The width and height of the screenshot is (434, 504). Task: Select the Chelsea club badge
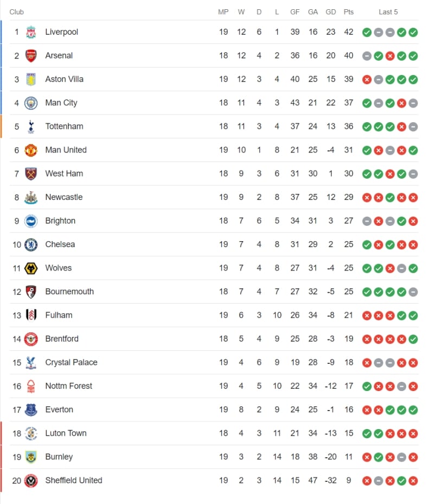pyautogui.click(x=31, y=244)
